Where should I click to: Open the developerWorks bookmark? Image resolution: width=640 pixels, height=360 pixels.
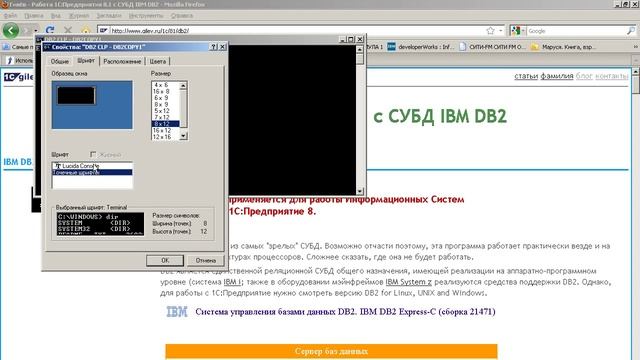[421, 47]
